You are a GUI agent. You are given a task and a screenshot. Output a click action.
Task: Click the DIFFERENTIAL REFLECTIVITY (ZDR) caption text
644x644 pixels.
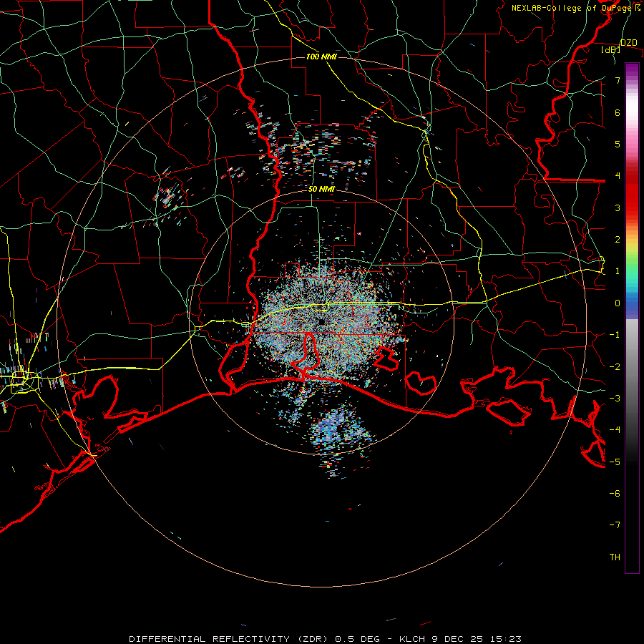coord(228,639)
